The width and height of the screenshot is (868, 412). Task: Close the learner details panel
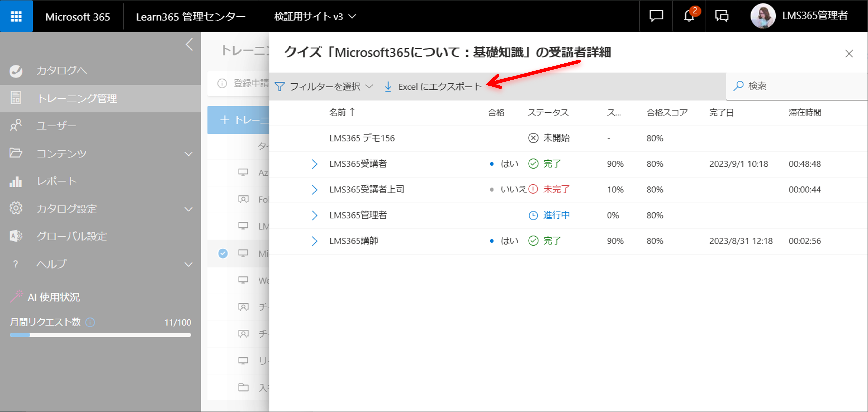pyautogui.click(x=849, y=54)
